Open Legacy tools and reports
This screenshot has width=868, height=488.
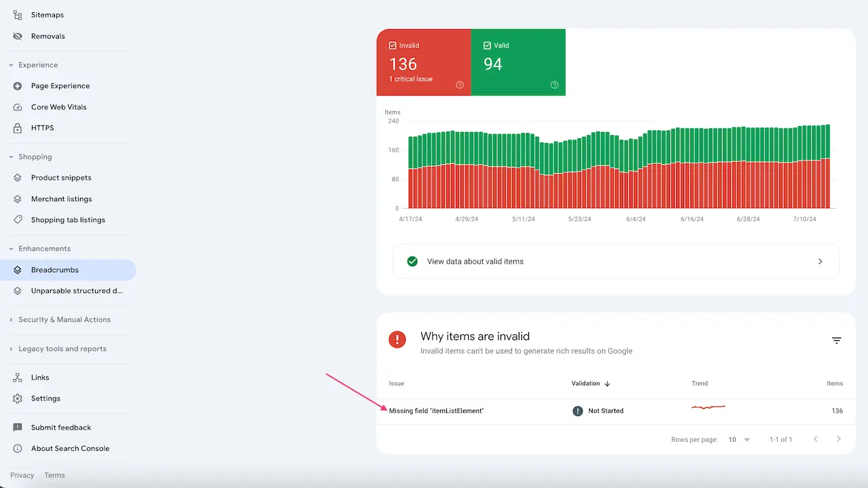pos(61,349)
